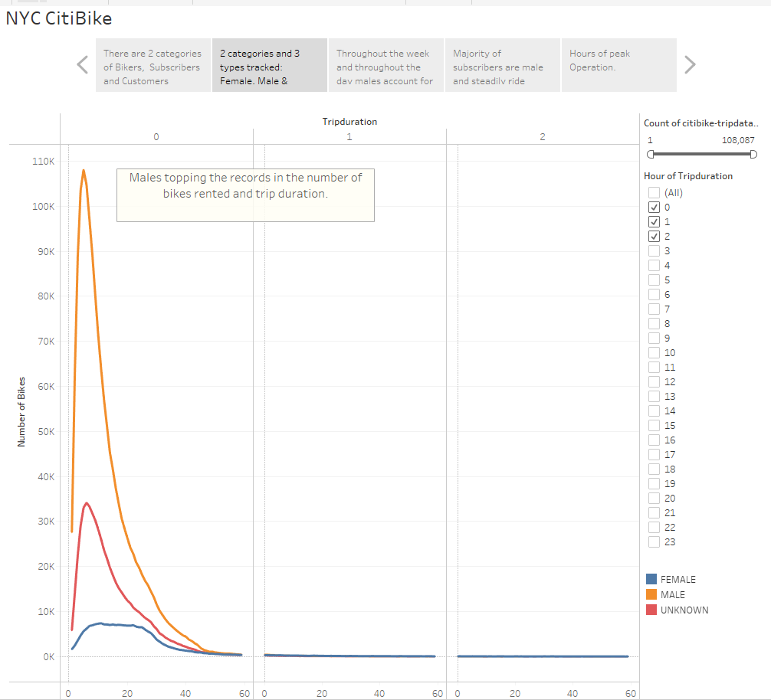
Task: Open story point 'Hours of peak Operation'
Action: (x=619, y=65)
